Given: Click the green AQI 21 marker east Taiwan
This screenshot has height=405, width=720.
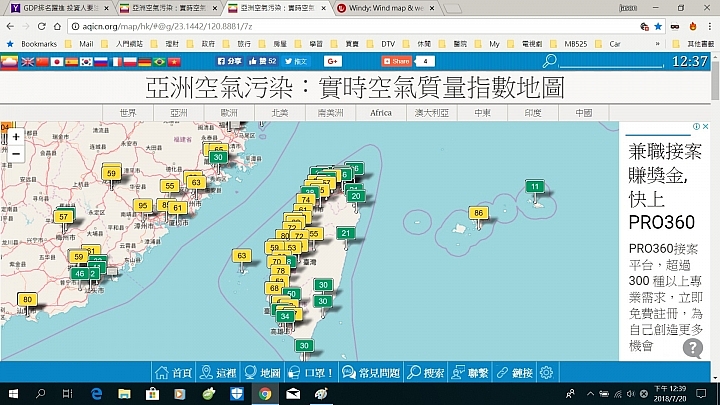Looking at the screenshot, I should 346,233.
